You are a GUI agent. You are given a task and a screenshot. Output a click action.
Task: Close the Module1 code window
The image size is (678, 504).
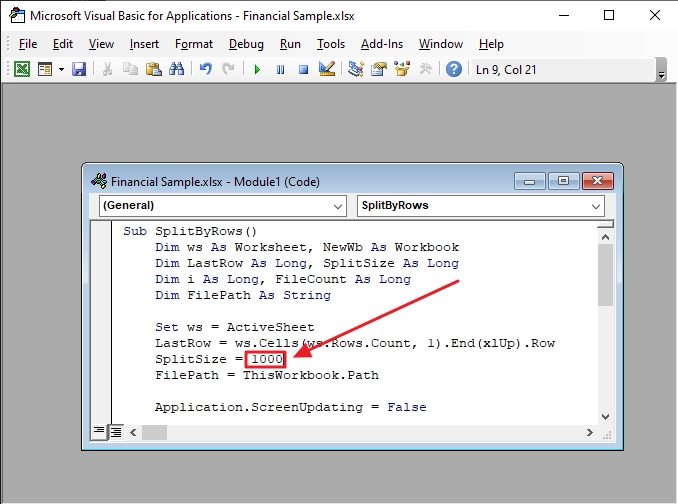tap(598, 181)
